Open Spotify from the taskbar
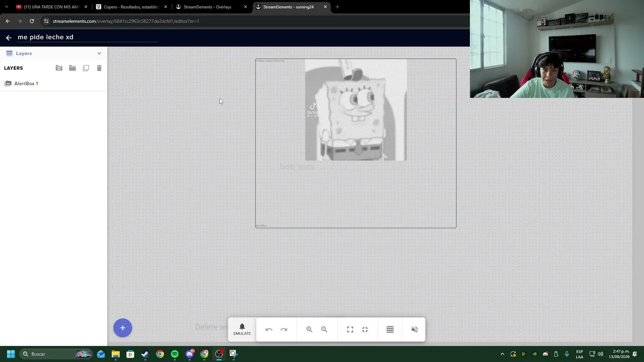 [175, 354]
